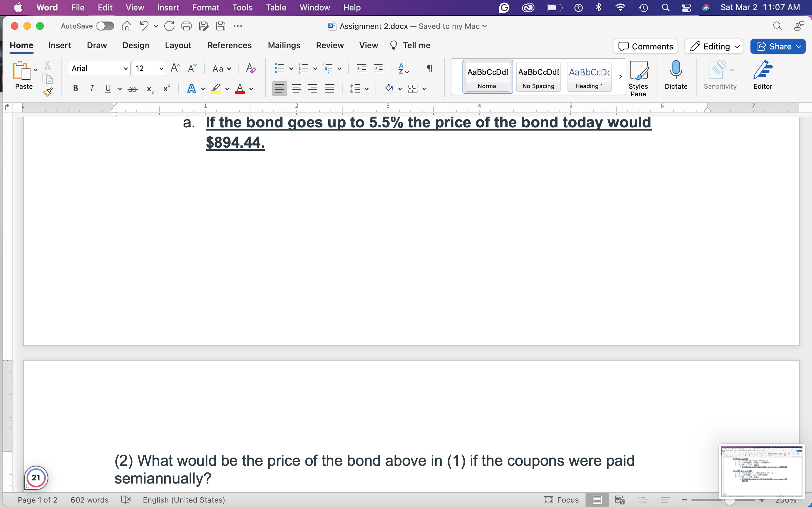Open the Comments panel
This screenshot has width=812, height=507.
point(645,46)
